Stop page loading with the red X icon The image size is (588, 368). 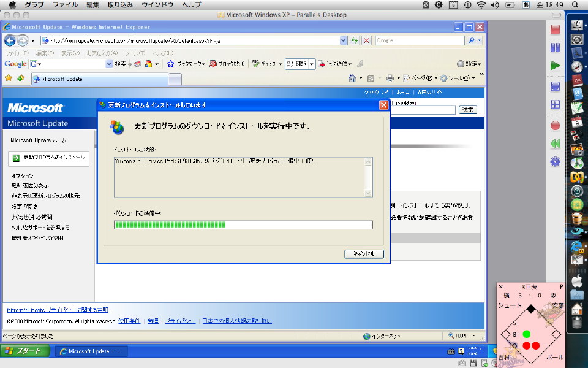[x=367, y=40]
